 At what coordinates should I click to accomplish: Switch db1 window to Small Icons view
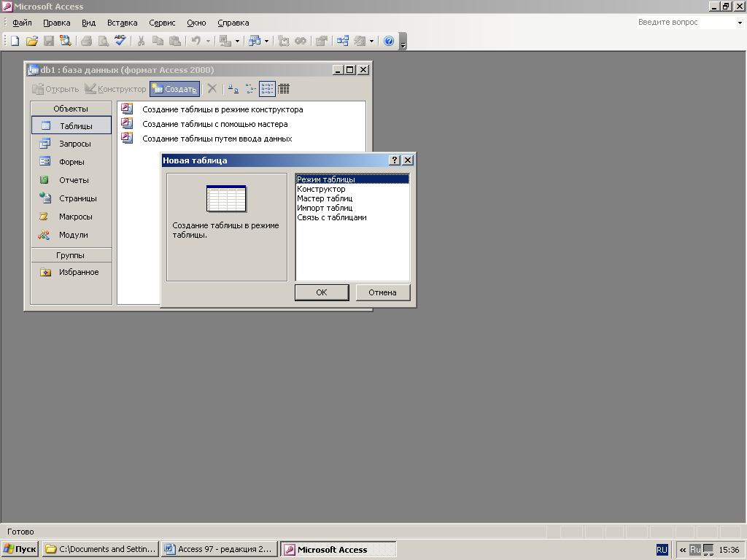point(251,88)
